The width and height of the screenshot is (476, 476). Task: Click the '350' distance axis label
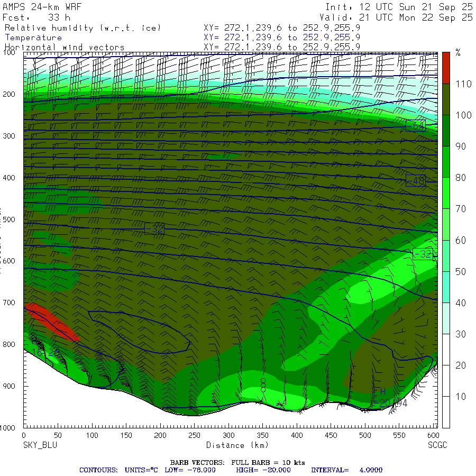coord(262,435)
